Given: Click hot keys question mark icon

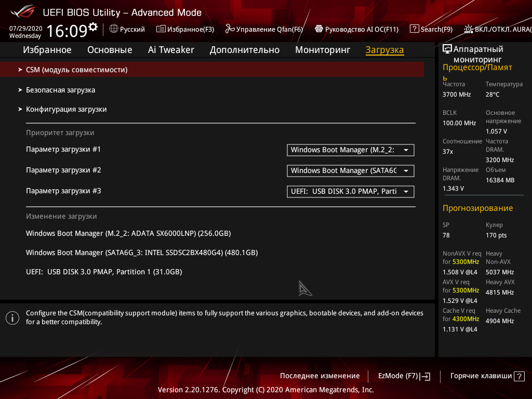Looking at the screenshot, I should tap(519, 376).
